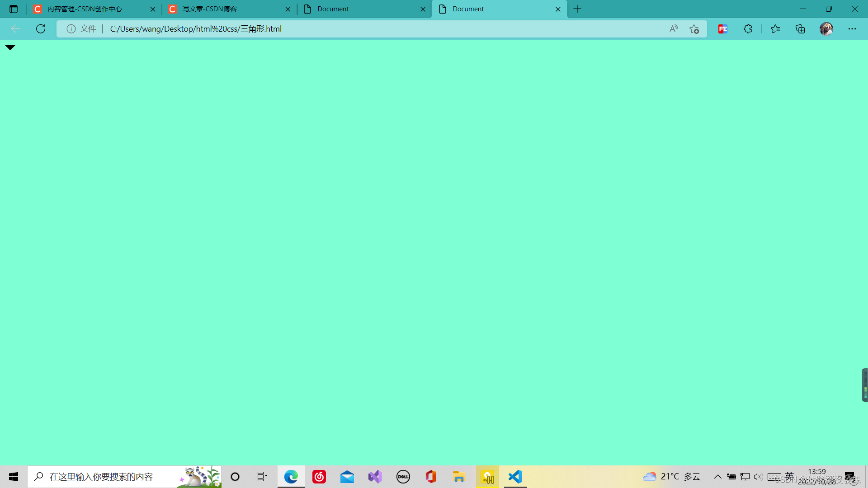Viewport: 868px width, 488px height.
Task: Open a new browser tab
Action: tap(577, 9)
